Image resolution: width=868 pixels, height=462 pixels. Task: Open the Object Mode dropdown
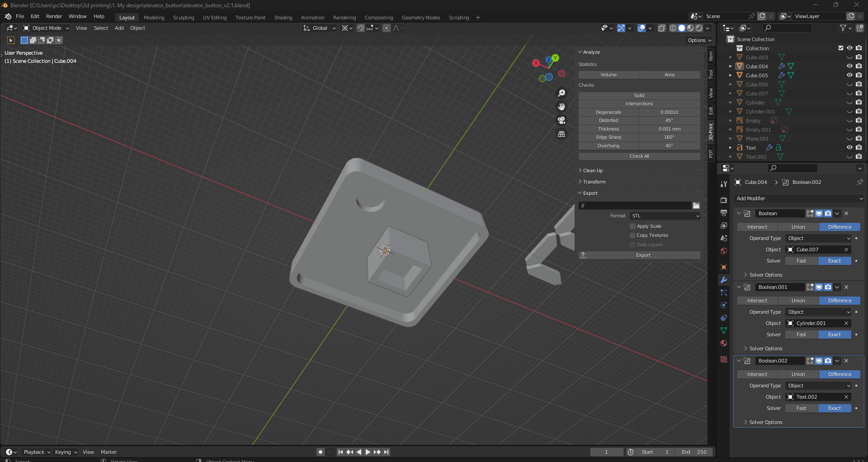tap(46, 28)
